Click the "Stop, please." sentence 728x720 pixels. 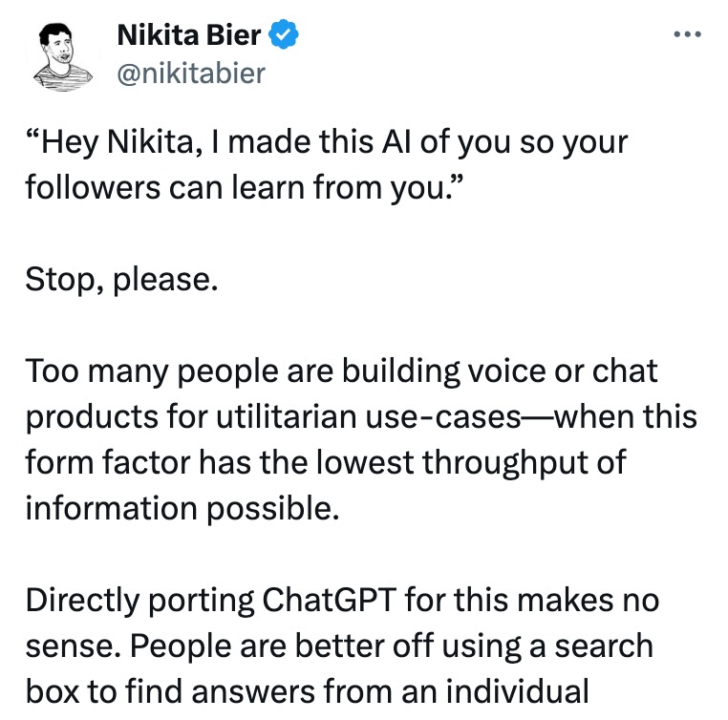[x=121, y=280]
